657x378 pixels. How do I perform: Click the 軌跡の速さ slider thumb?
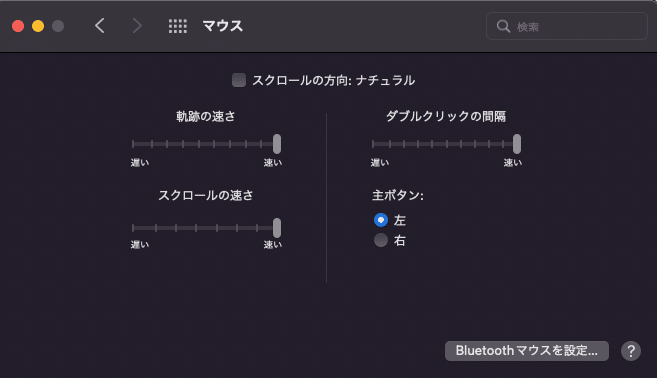click(x=277, y=144)
